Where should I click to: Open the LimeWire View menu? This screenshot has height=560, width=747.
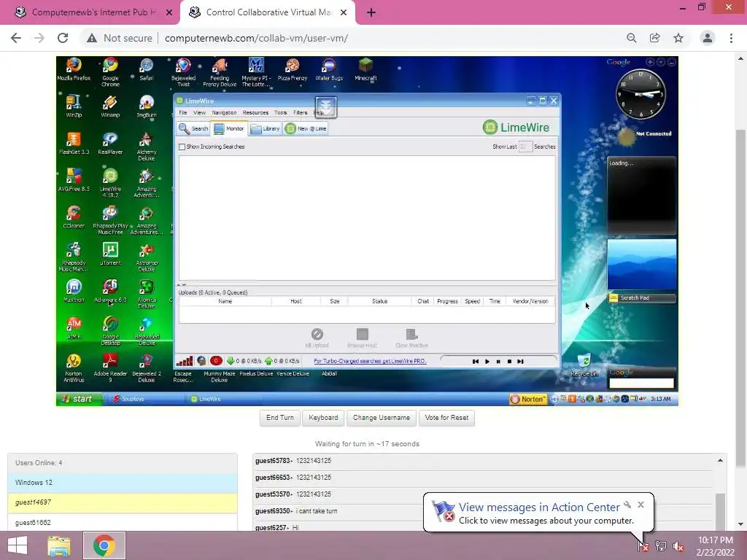pos(199,113)
